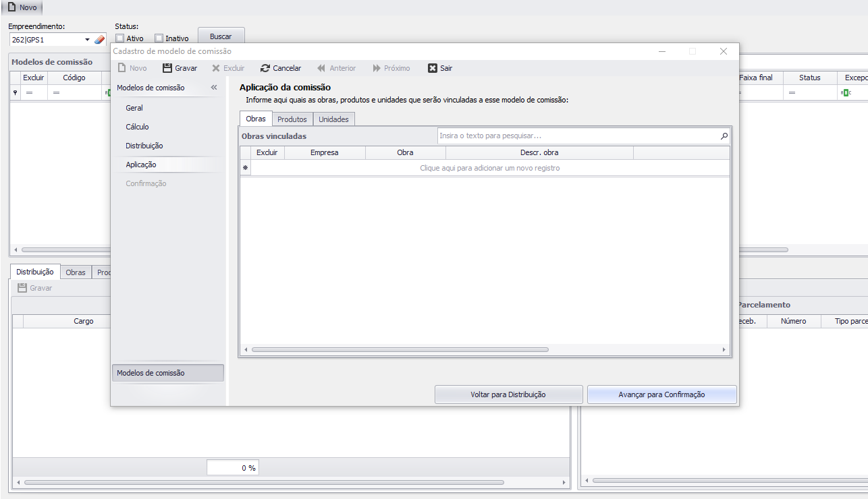Screen dimensions: 868x499
Task: Click the Novo icon in the dialog toolbar
Action: point(121,68)
